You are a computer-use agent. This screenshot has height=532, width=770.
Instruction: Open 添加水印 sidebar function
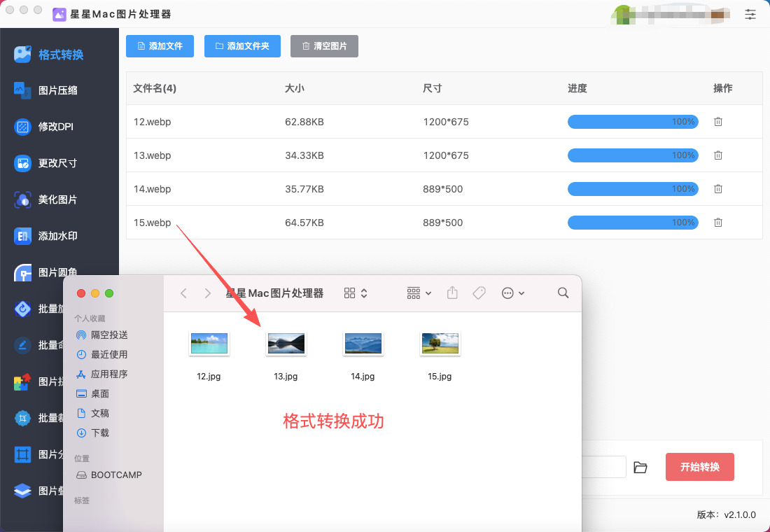(x=57, y=236)
